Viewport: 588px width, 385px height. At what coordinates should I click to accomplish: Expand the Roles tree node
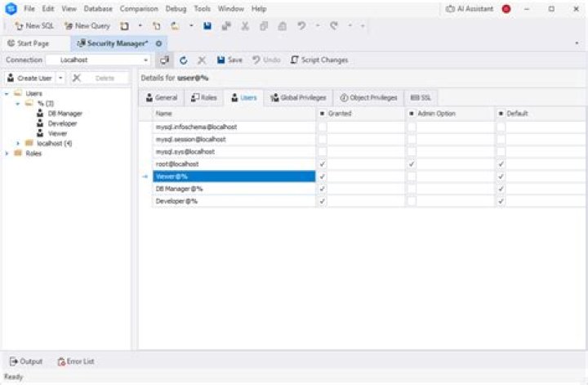point(7,153)
